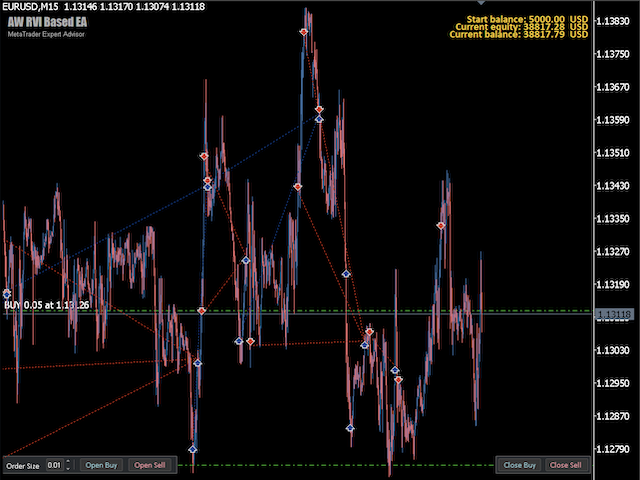Viewport: 640px width, 480px height.
Task: Increase Order Size with the up arrow
Action: [68, 462]
